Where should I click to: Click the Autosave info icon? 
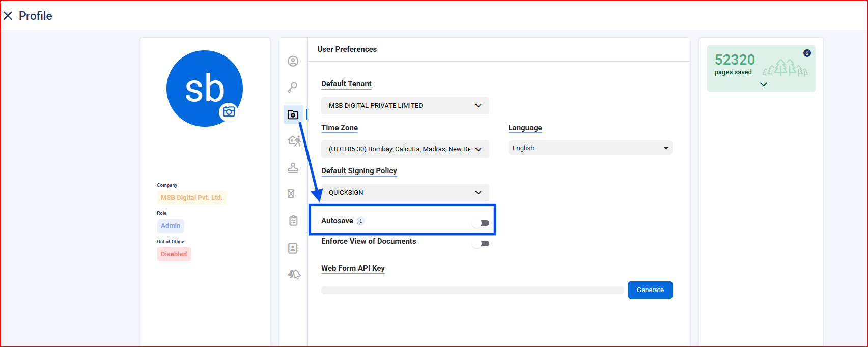point(360,221)
